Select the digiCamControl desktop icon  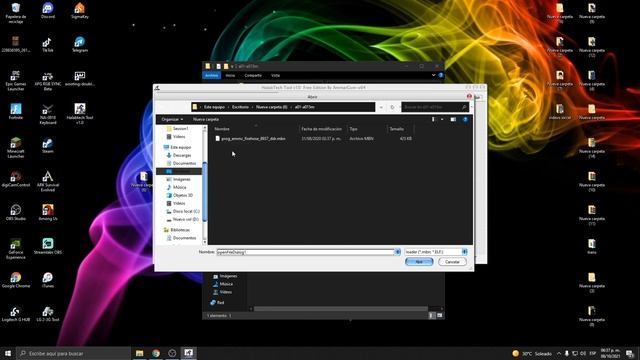click(16, 179)
